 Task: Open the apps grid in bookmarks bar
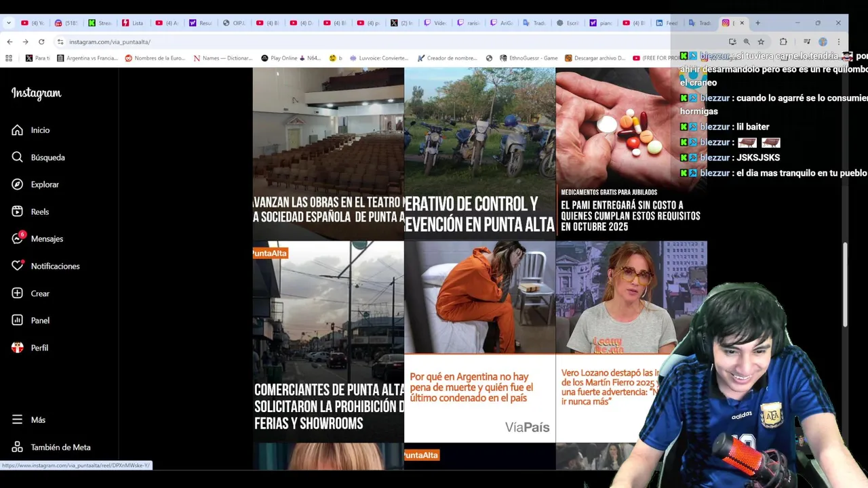click(9, 58)
